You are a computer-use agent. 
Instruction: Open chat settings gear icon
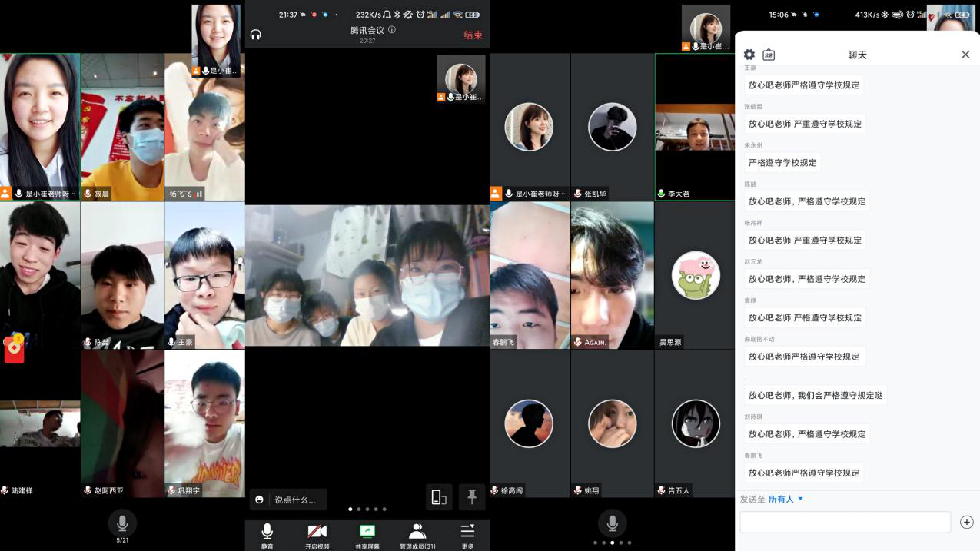click(749, 55)
